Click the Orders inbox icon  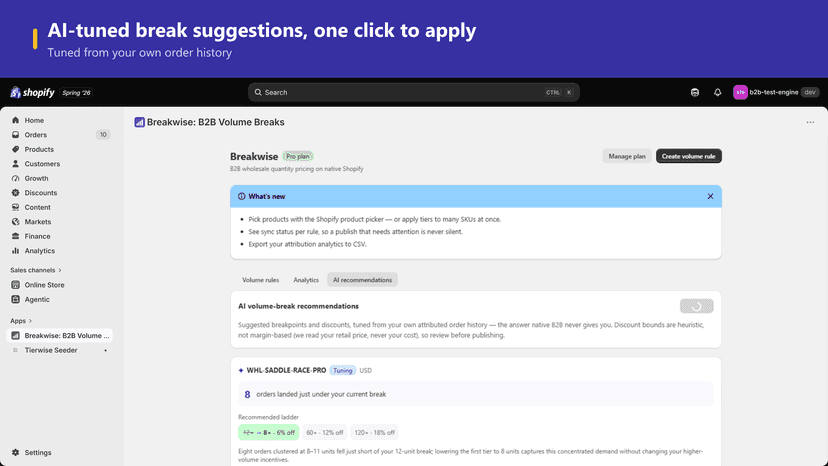[15, 135]
